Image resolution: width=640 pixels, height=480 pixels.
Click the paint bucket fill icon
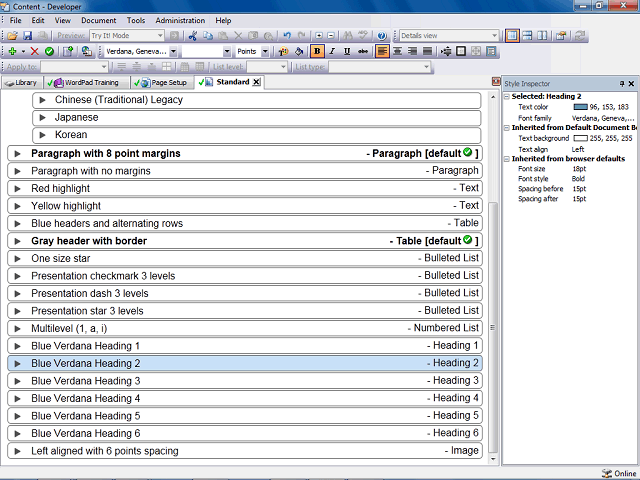tap(299, 51)
